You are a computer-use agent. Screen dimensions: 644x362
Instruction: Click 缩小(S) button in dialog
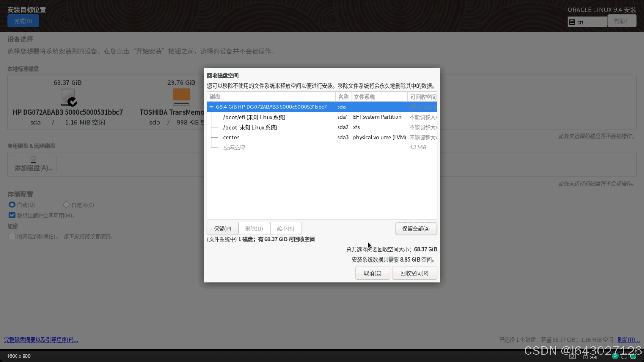[286, 229]
